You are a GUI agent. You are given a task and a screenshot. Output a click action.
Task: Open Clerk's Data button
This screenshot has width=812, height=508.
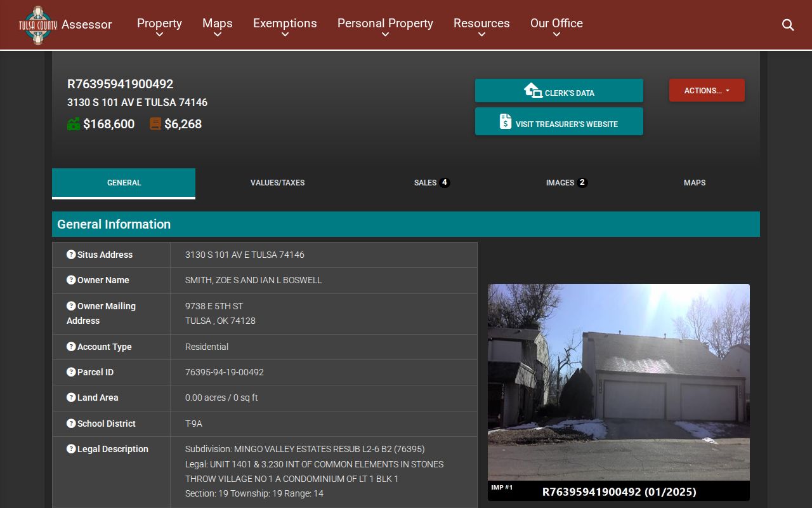click(x=559, y=91)
